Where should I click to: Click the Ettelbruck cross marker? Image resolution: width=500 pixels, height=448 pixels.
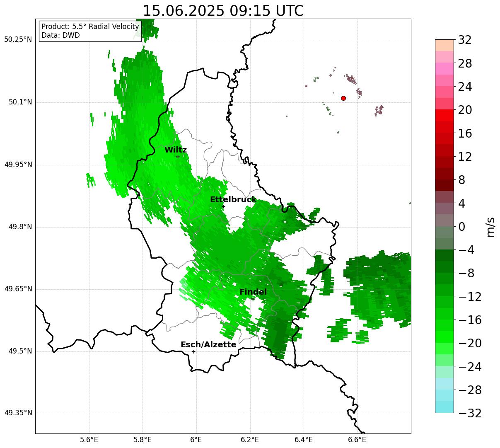tap(223, 206)
